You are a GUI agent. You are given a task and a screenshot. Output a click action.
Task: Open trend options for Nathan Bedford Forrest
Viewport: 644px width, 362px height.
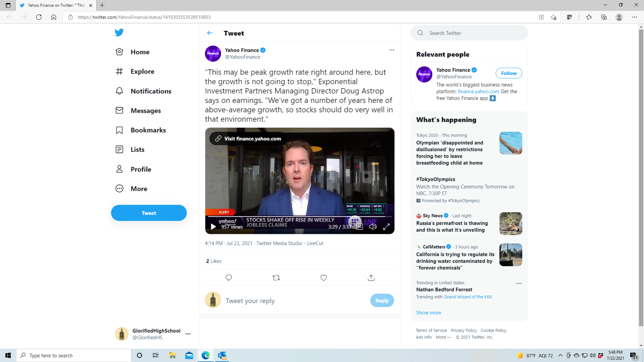click(519, 284)
